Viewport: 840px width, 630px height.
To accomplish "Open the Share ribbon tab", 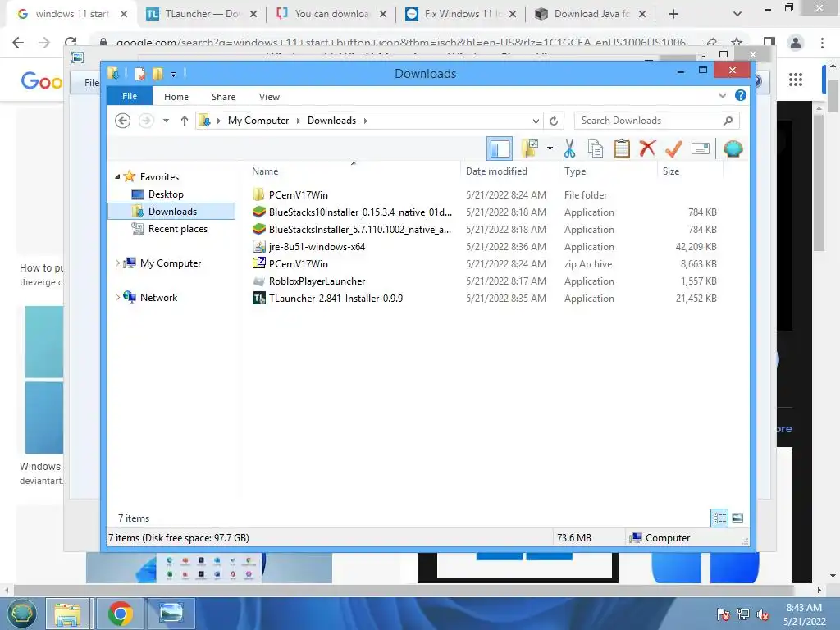I will (223, 97).
